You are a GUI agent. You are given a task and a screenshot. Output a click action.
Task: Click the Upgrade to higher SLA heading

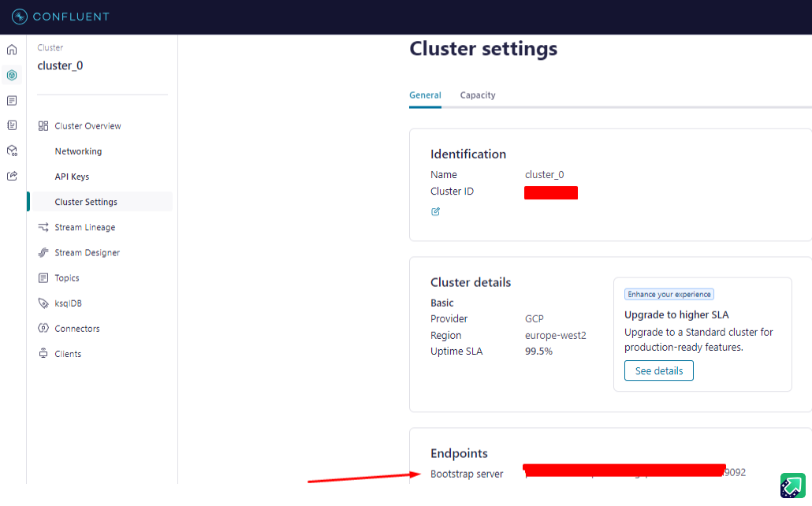676,315
